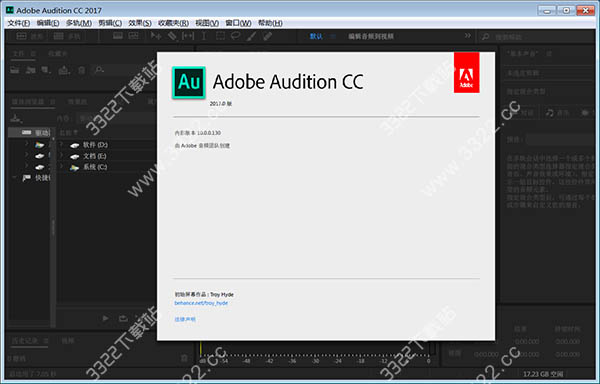The height and width of the screenshot is (384, 600).
Task: Click the search magnifier in Files panel
Action: 99,70
